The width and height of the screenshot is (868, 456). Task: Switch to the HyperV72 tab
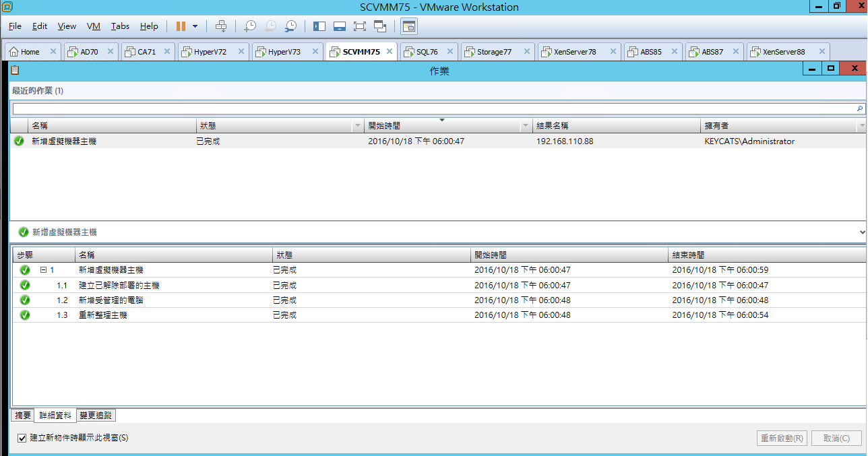210,52
